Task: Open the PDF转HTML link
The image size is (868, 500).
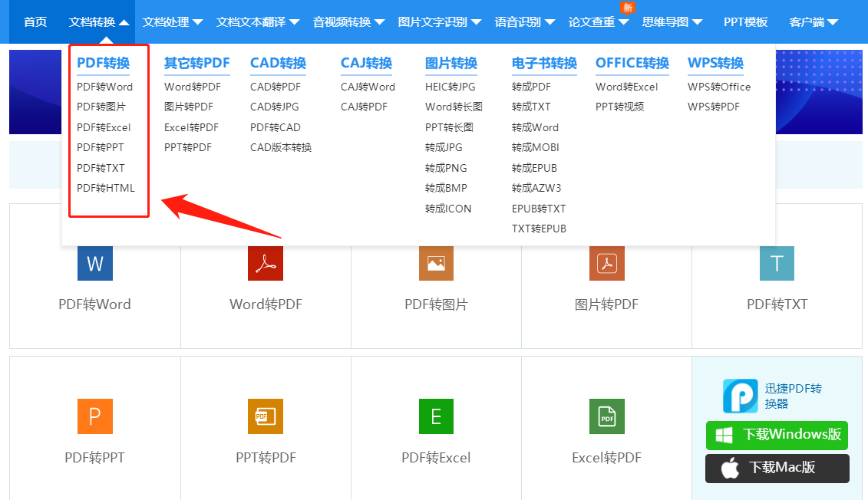Action: (105, 188)
